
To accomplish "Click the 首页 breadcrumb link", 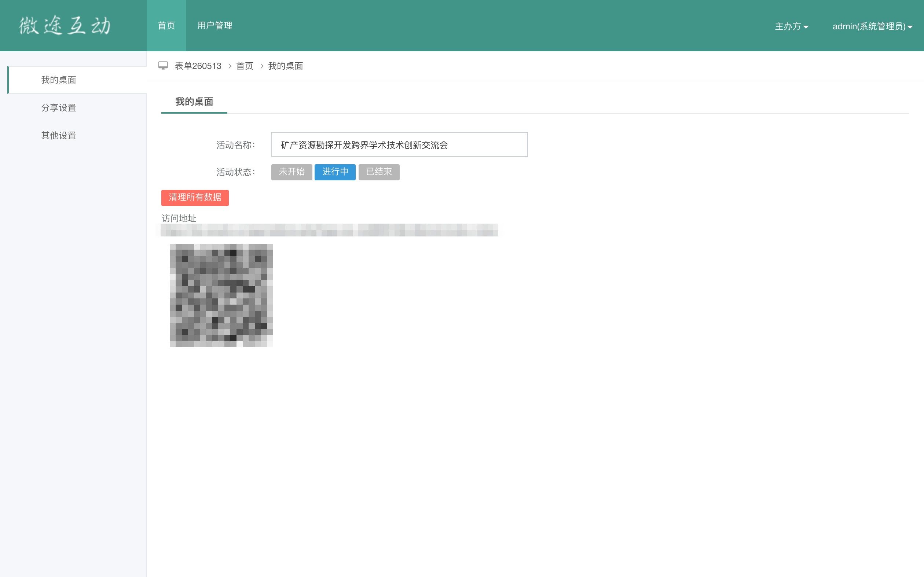I will point(245,66).
